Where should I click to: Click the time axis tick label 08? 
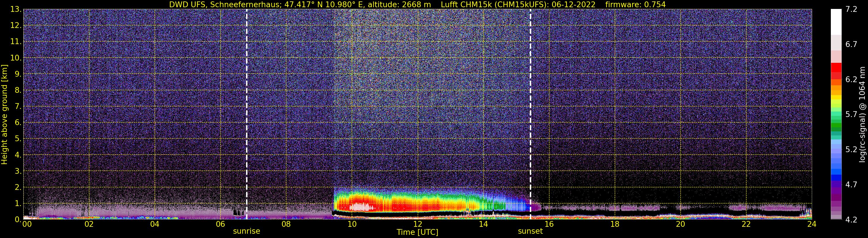[x=286, y=224]
